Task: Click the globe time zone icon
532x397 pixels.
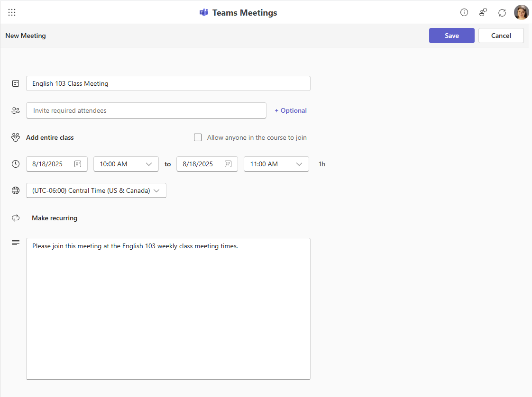Action: (16, 190)
